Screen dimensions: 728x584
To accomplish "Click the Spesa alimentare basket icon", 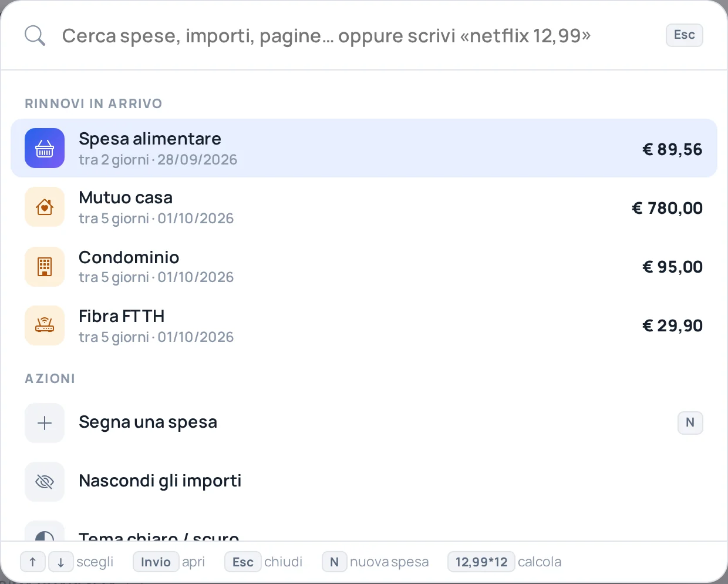I will coord(45,148).
